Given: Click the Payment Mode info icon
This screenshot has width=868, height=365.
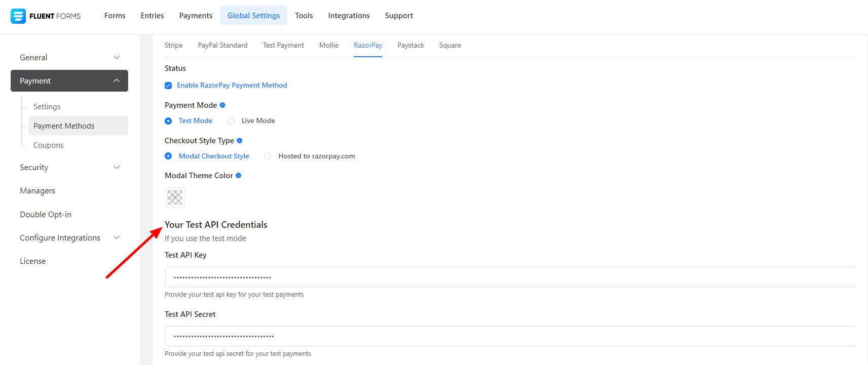Looking at the screenshot, I should 222,105.
